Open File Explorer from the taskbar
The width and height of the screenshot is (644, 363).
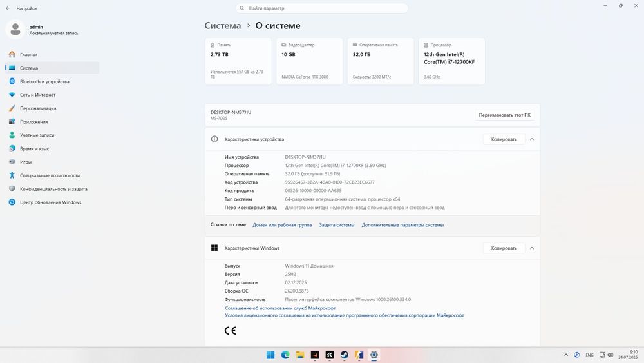point(300,355)
